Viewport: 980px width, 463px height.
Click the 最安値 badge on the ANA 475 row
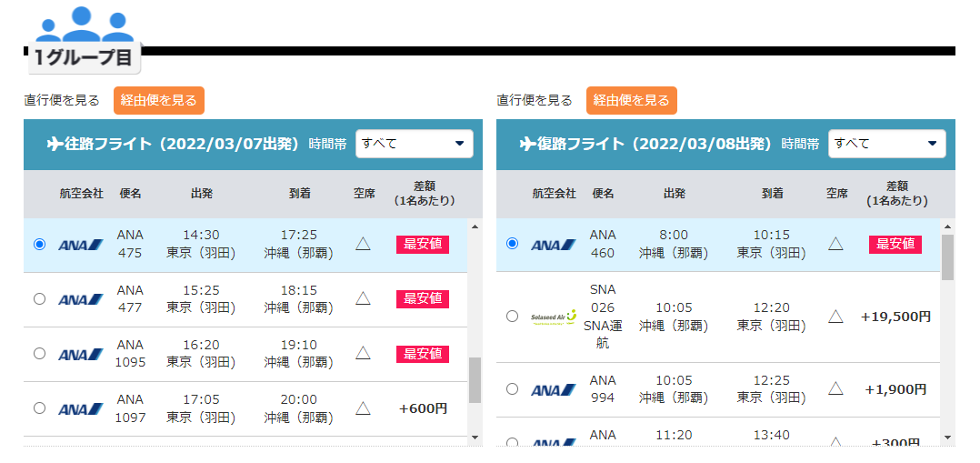(423, 244)
